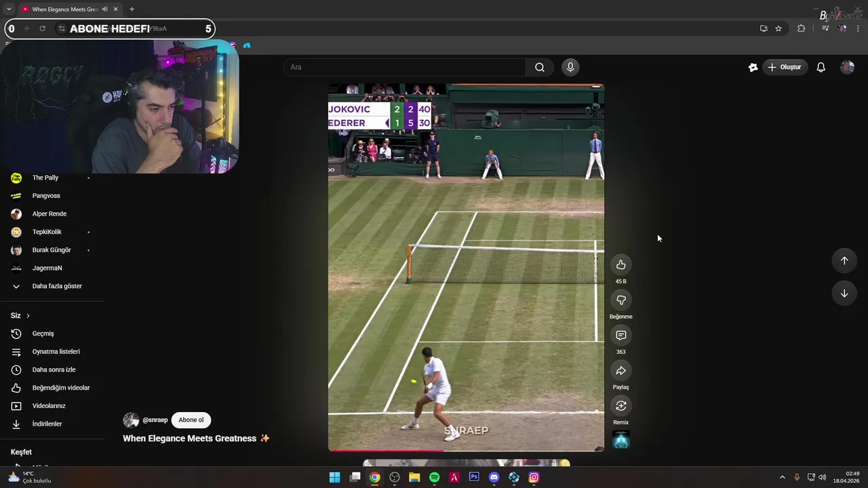Expand the Siz section
Image resolution: width=868 pixels, height=488 pixels.
20,316
